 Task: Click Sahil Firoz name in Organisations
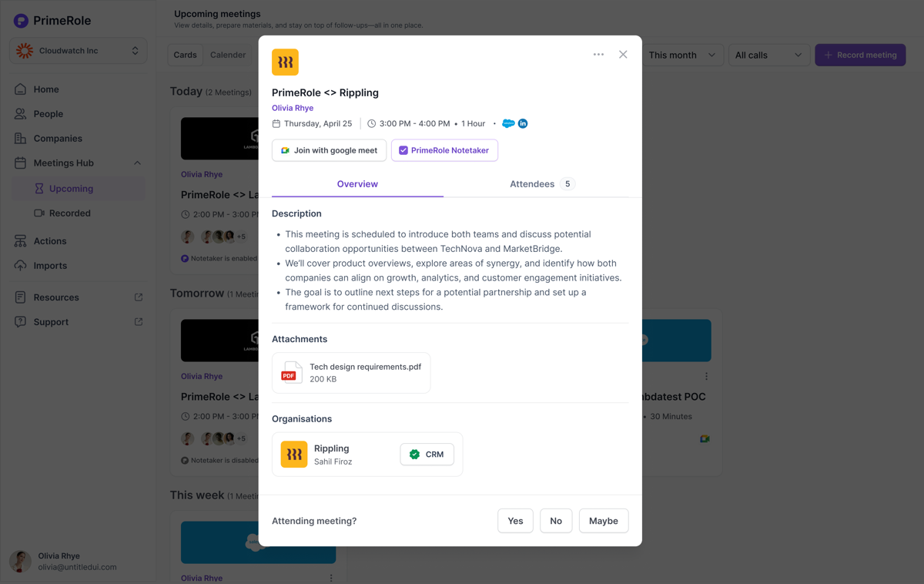(333, 461)
